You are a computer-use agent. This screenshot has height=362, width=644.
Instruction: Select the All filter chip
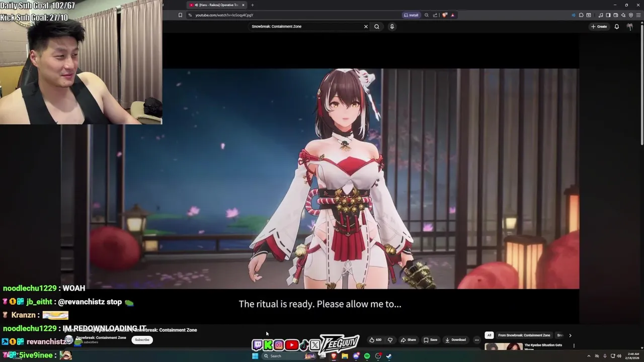pos(489,335)
